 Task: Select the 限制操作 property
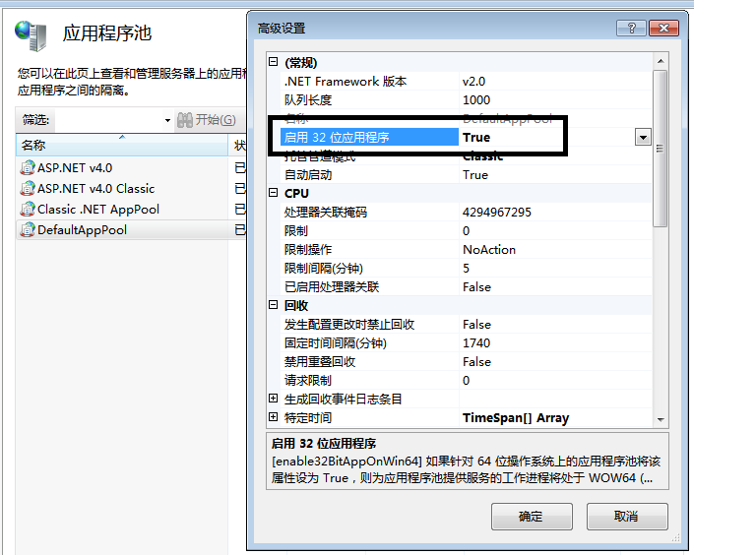pyautogui.click(x=307, y=250)
